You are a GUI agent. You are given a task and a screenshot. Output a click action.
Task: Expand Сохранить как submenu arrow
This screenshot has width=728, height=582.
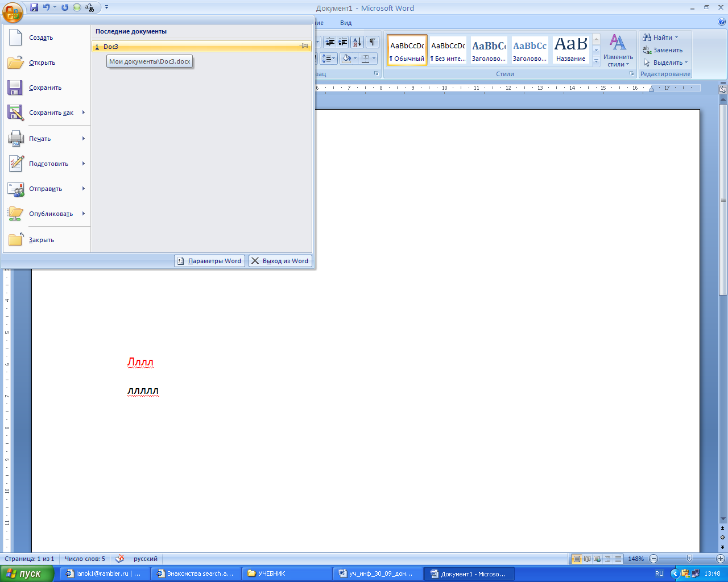pyautogui.click(x=83, y=113)
